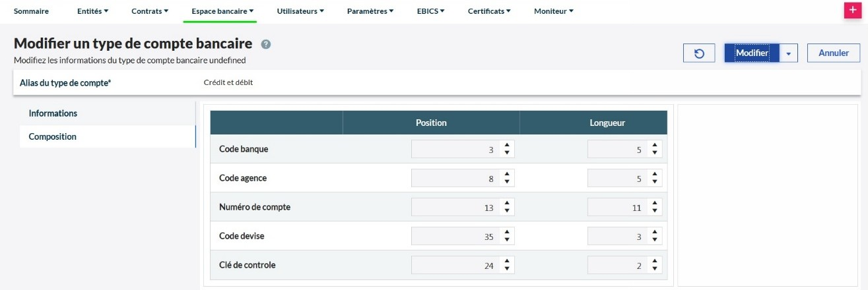Open the Certificats menu
This screenshot has height=290, width=868.
point(488,11)
